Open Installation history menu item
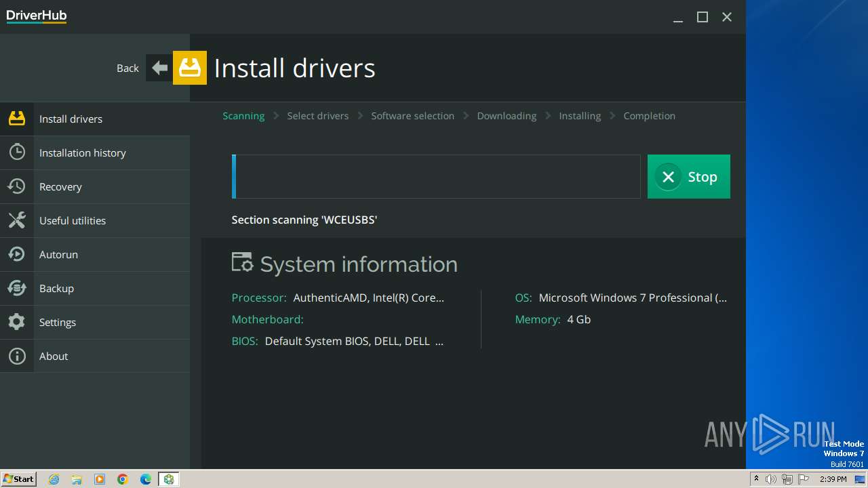 (x=95, y=152)
